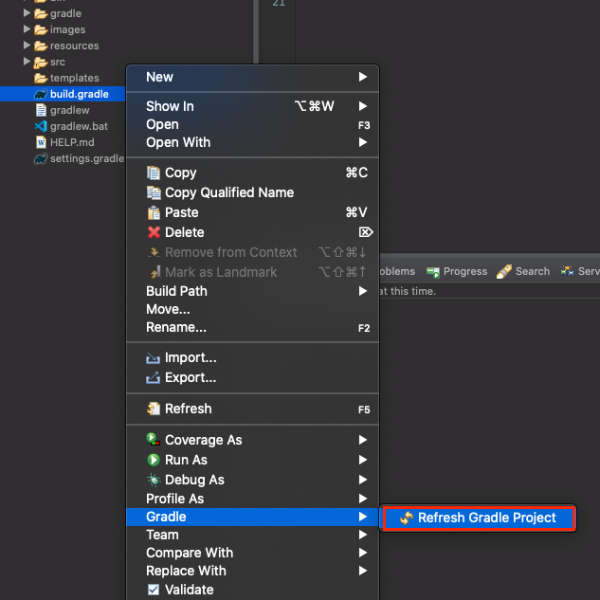Click the images folder icon

coord(41,30)
